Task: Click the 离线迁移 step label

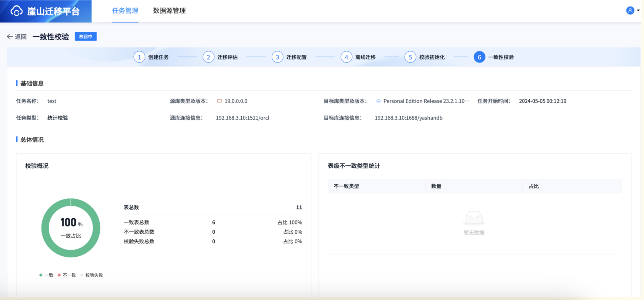Action: point(365,57)
